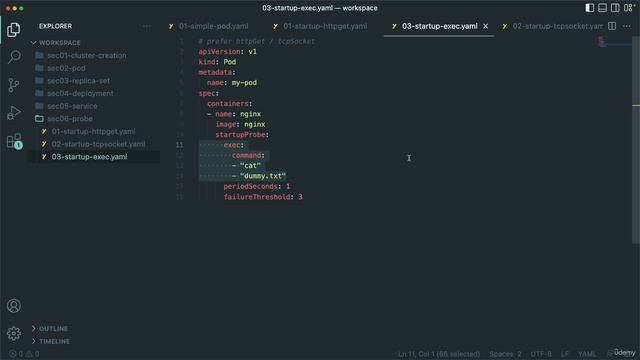Click line number 11 in gutter
Screen dimensions: 640x360
coord(180,145)
